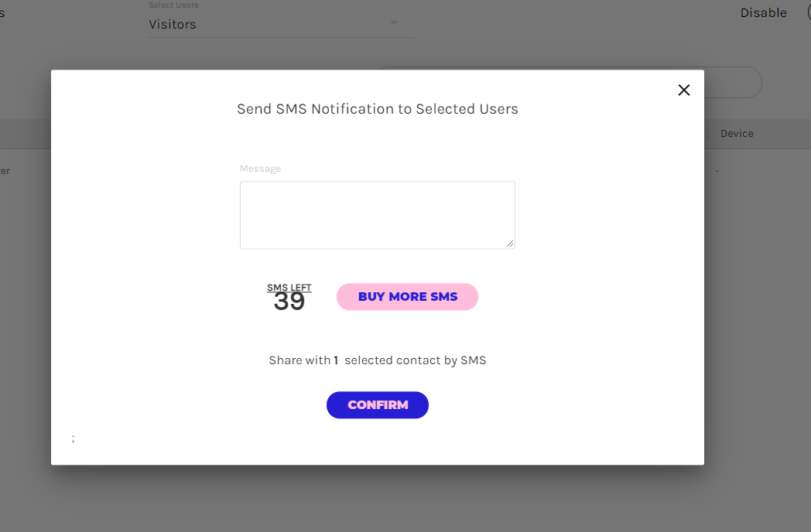The height and width of the screenshot is (532, 811).
Task: Click the Send SMS Notification dialog title
Action: 377,109
